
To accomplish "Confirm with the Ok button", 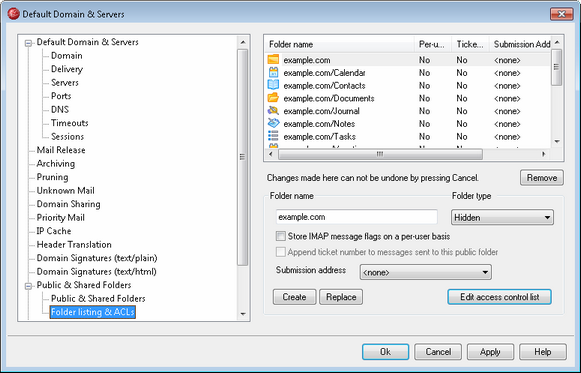I will tap(385, 352).
